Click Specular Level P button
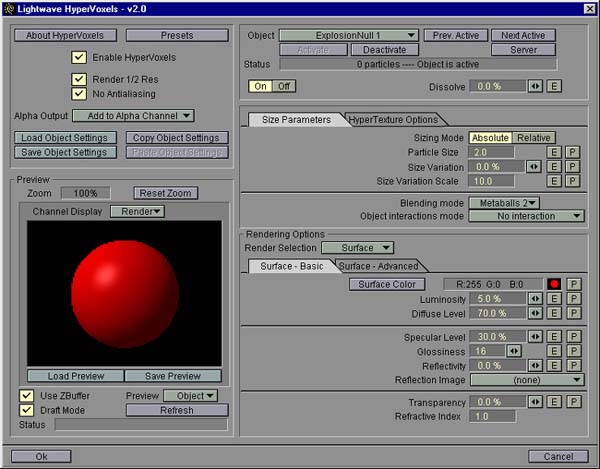The height and width of the screenshot is (469, 600). [x=574, y=337]
